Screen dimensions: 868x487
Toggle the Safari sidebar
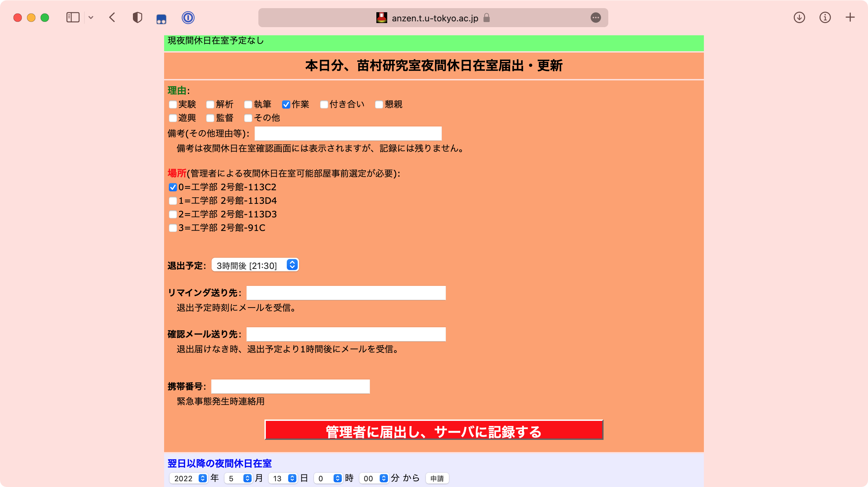coord(72,18)
